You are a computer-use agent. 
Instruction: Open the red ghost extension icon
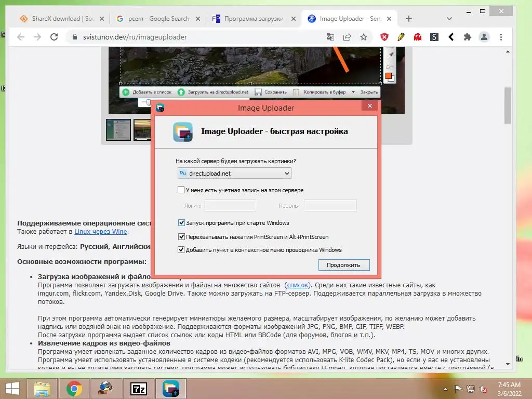(417, 37)
